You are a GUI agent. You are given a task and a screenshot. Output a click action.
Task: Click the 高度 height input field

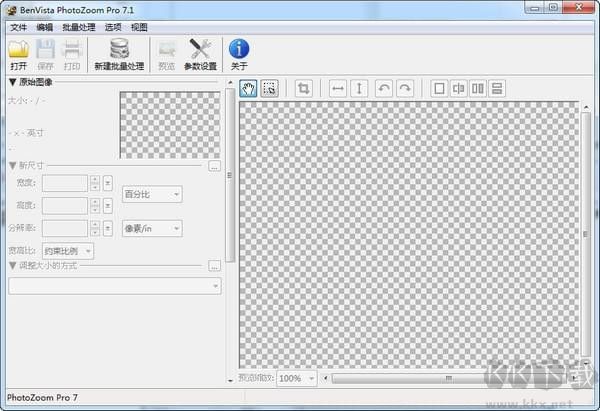65,206
